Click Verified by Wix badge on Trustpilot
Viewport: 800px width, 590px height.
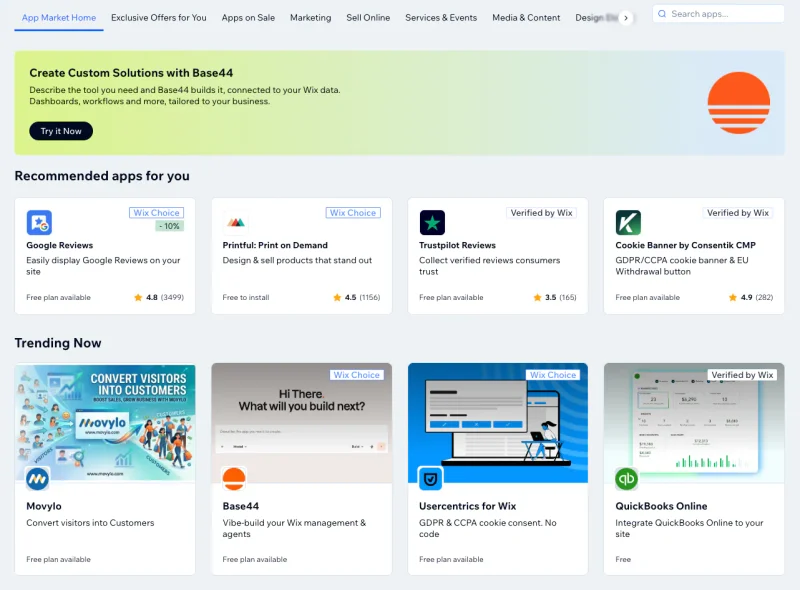[541, 213]
